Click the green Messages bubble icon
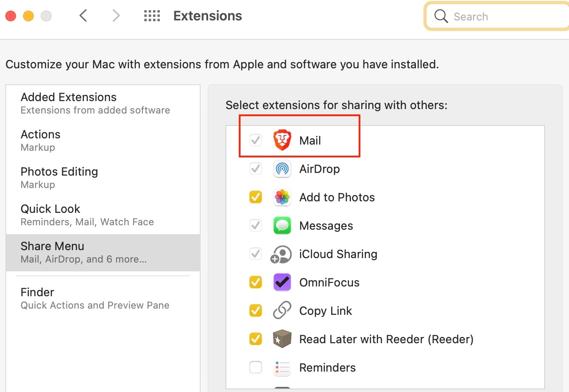Viewport: 569px width, 392px height. coord(282,226)
